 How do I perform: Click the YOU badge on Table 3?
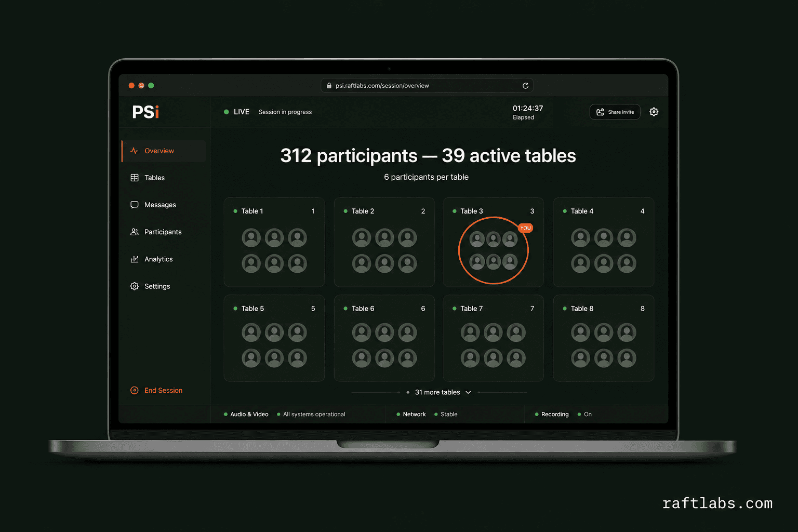525,228
